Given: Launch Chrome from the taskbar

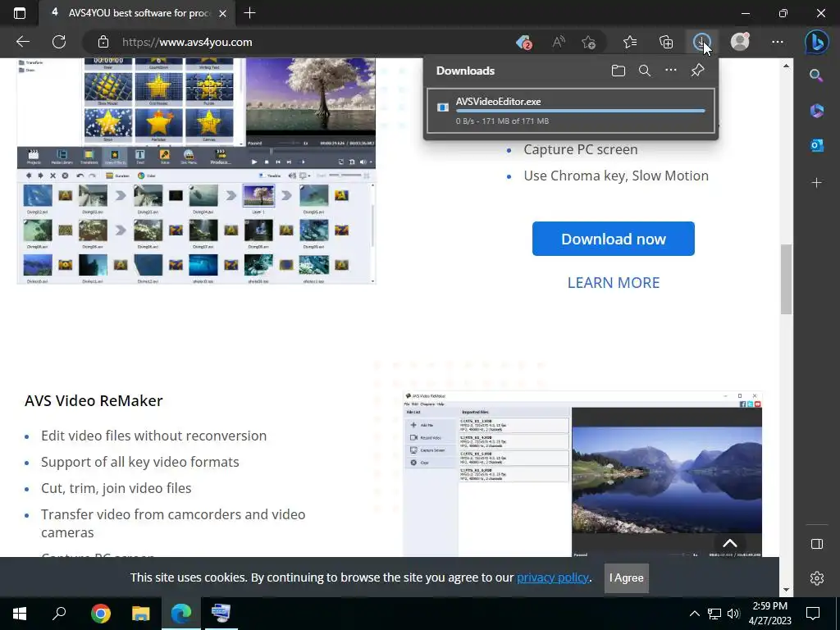Looking at the screenshot, I should (100, 613).
